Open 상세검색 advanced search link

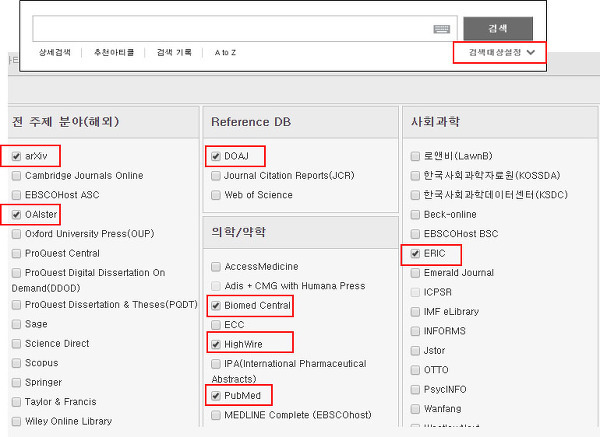(55, 52)
